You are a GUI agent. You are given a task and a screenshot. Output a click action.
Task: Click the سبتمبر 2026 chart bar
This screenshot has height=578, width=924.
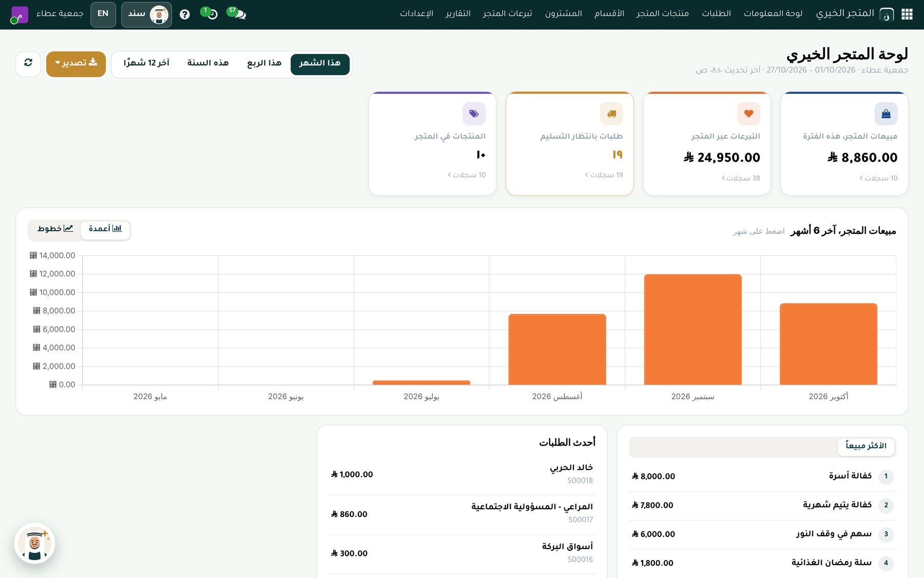692,329
